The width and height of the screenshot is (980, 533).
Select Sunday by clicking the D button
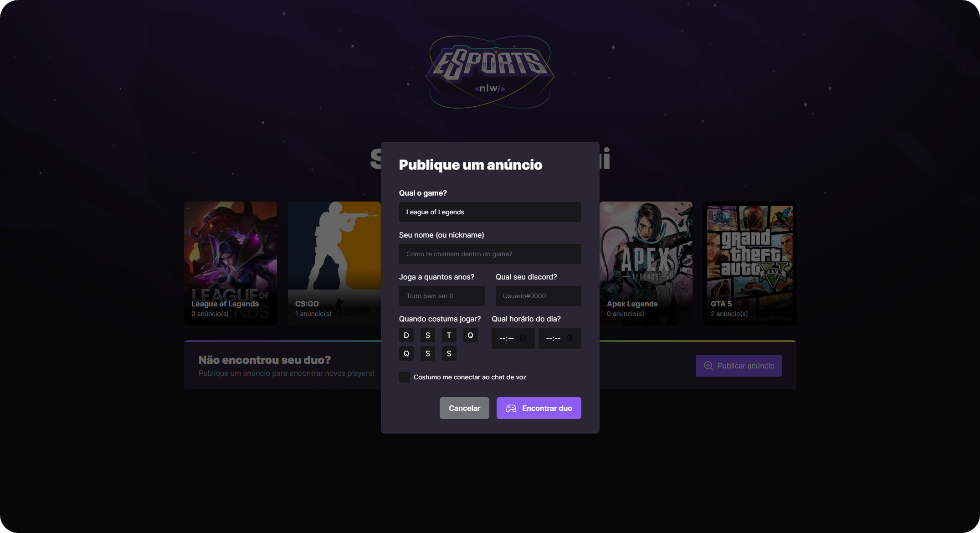click(x=406, y=335)
